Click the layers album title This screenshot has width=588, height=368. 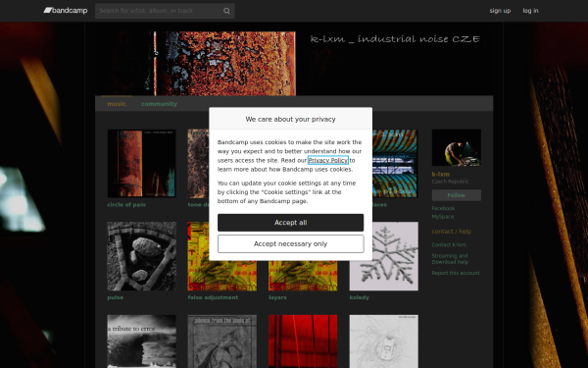(277, 297)
